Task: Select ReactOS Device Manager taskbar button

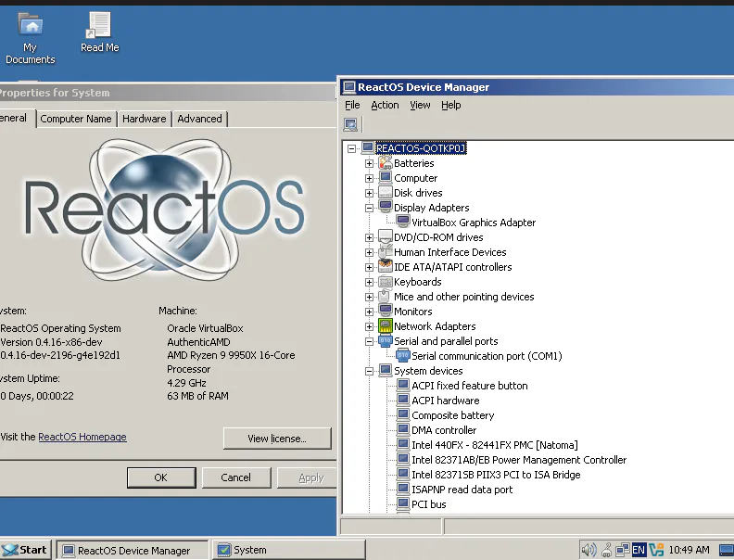Action: coord(133,550)
